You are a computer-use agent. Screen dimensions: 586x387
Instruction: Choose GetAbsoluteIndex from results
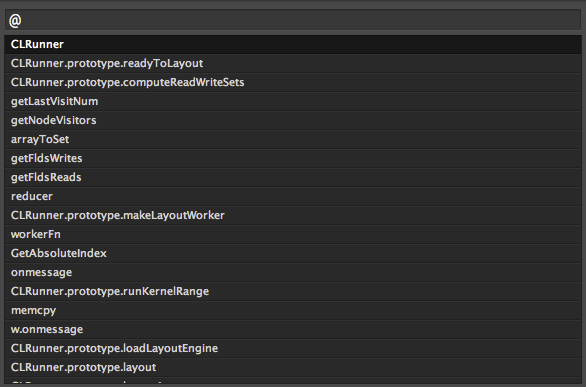coord(293,254)
